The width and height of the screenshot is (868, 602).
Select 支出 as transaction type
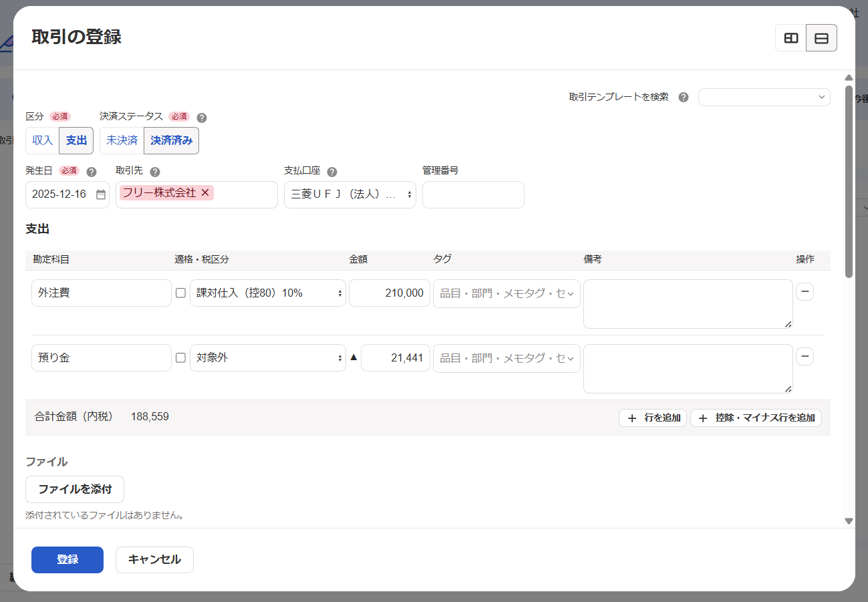coord(77,140)
